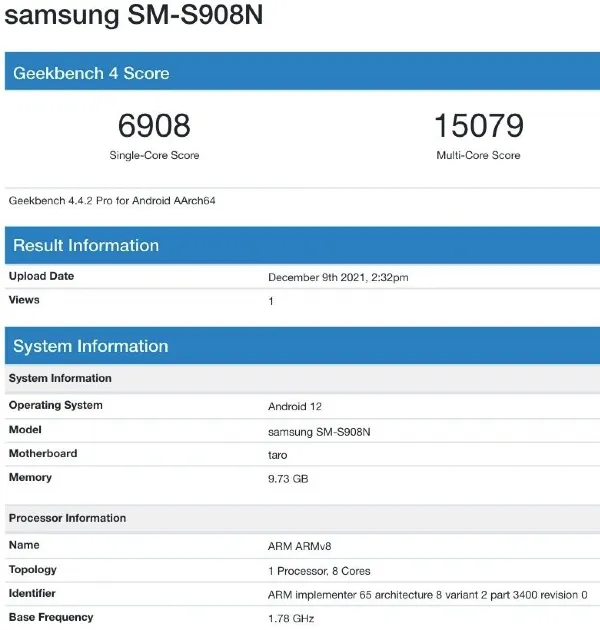This screenshot has width=600, height=630.
Task: Select the 'Processor Information' subheading row
Action: point(302,519)
